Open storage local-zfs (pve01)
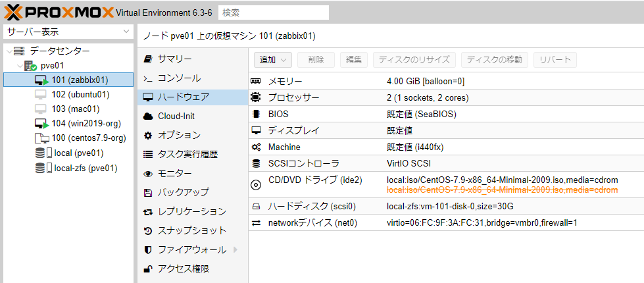Image resolution: width=644 pixels, height=283 pixels. coord(68,168)
